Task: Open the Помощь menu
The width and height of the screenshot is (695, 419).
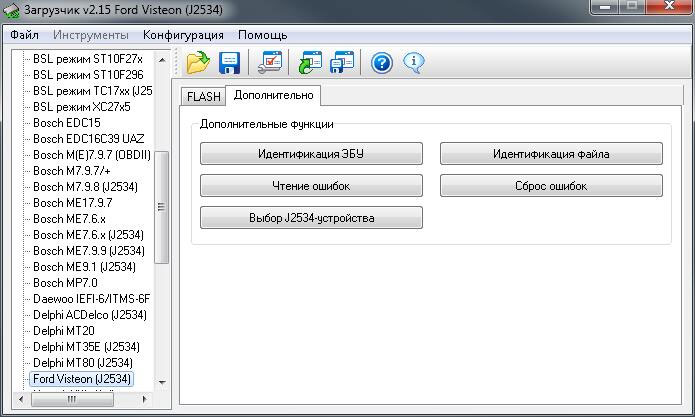Action: (x=262, y=34)
